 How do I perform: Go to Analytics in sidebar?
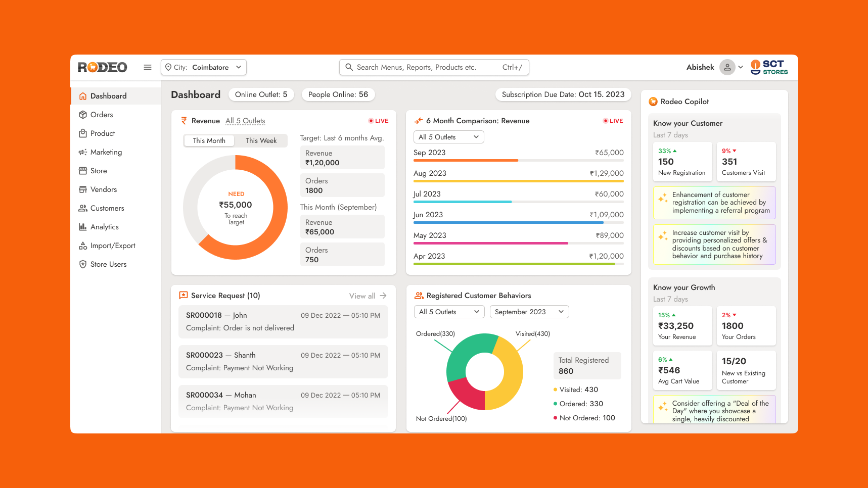[104, 227]
